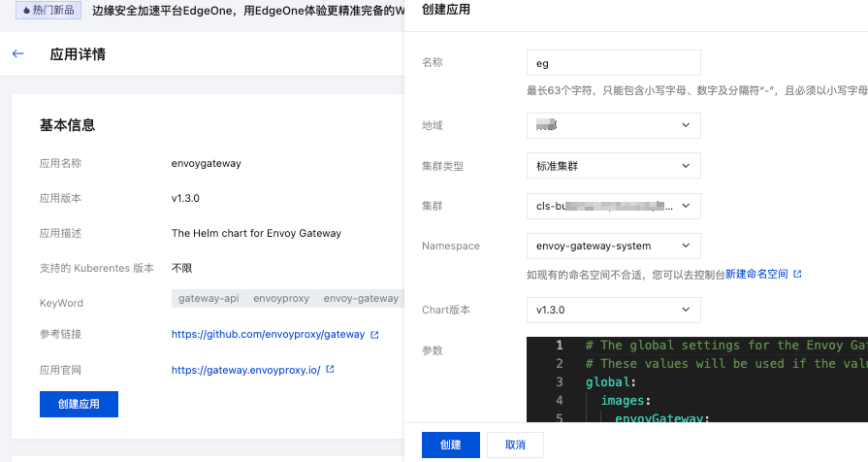
Task: Click the gateway-api keyword tag
Action: point(209,299)
